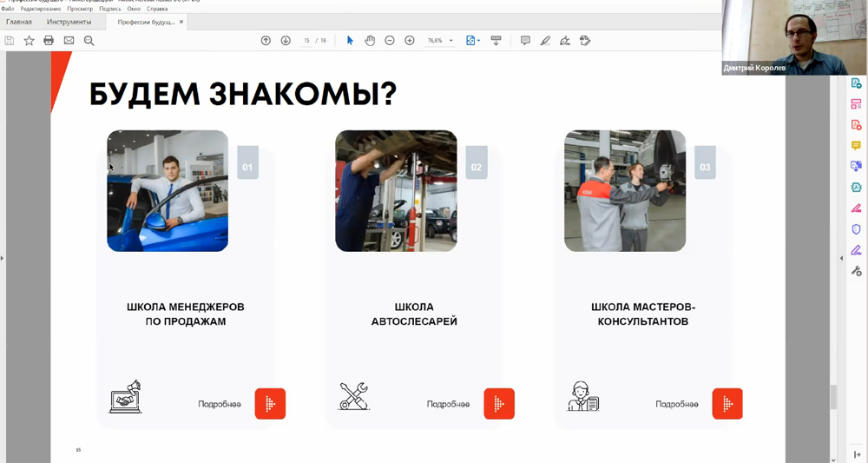Viewport: 868px width, 463px height.
Task: Click the 'ШКОЛА АВТОСЛЕСАРЕЙ' title
Action: [414, 314]
